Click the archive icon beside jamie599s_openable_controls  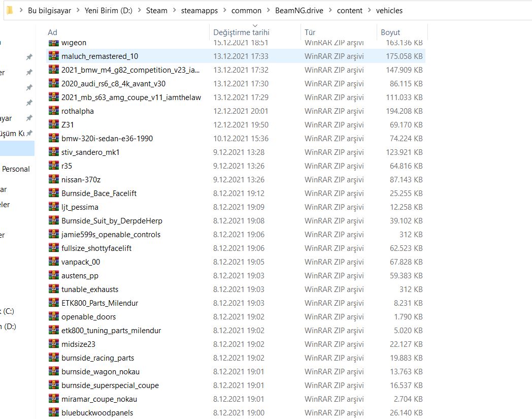click(54, 234)
